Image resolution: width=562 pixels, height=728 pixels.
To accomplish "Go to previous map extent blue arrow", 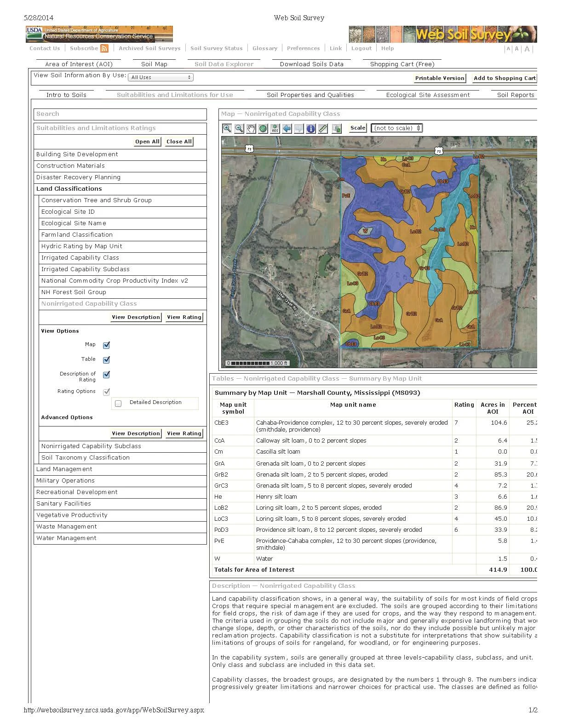I will (x=287, y=129).
